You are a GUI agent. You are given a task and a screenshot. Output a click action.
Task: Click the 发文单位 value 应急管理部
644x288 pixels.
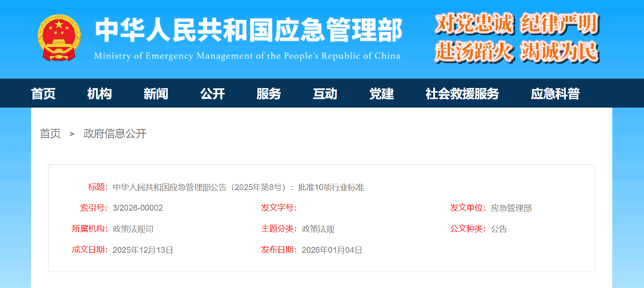click(511, 208)
